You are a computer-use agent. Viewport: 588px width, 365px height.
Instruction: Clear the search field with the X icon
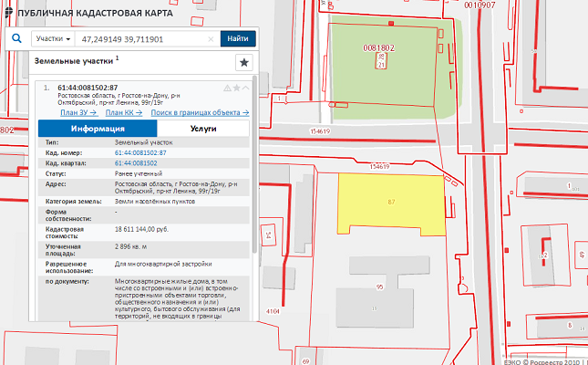[211, 39]
